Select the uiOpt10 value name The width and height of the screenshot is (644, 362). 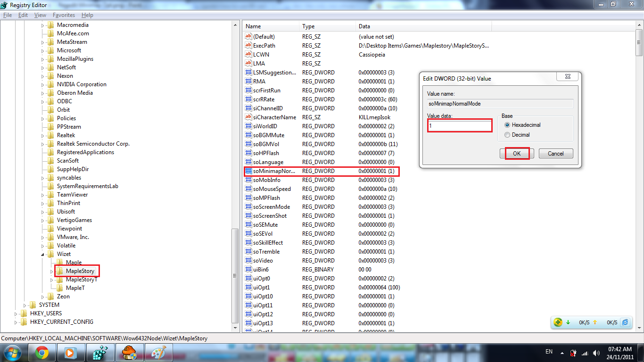[263, 296]
